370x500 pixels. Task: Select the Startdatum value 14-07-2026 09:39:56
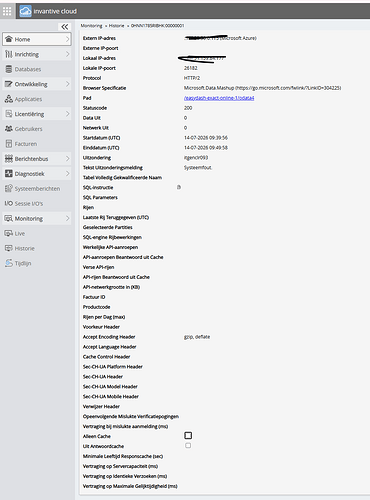click(x=206, y=138)
